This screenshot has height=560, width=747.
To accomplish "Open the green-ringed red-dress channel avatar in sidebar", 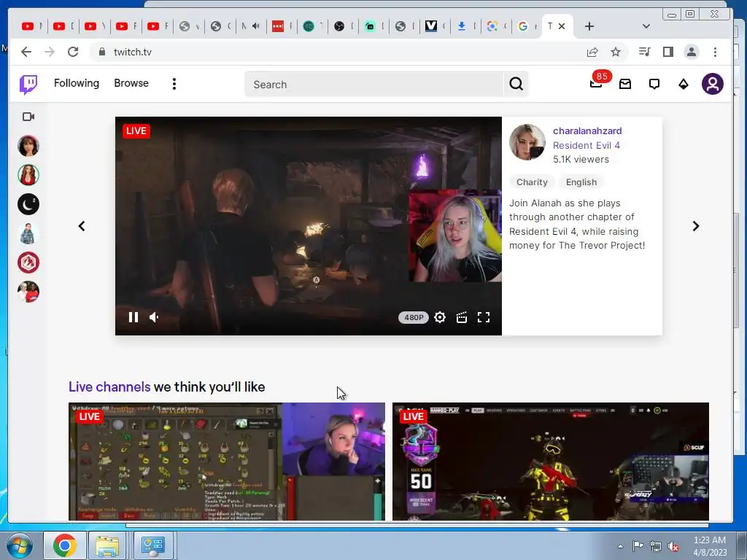I will 28,175.
